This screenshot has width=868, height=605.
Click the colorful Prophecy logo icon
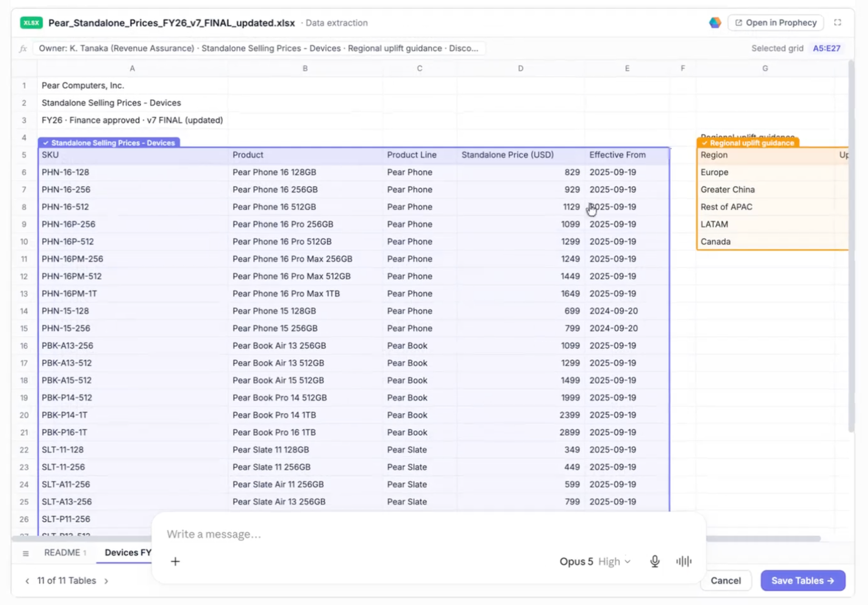(x=715, y=23)
